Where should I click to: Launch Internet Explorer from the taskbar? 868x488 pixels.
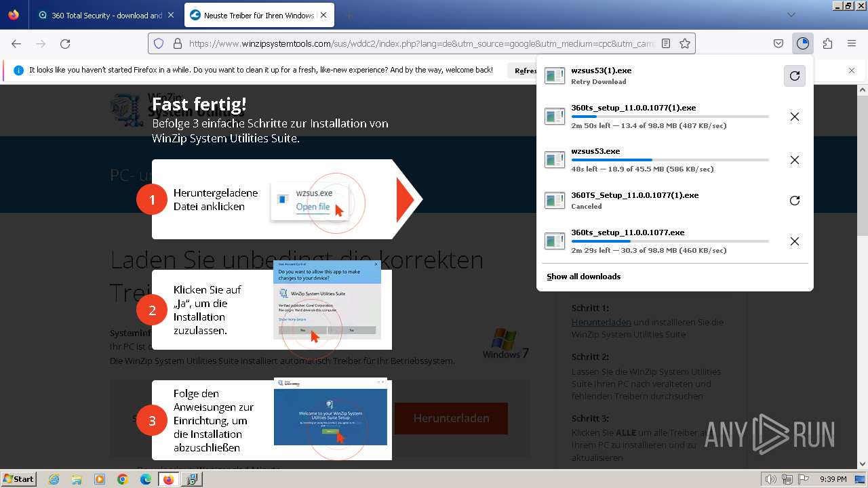(54, 479)
